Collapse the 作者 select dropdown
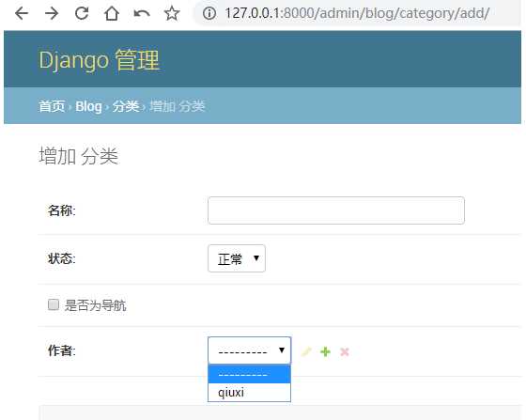 249,350
